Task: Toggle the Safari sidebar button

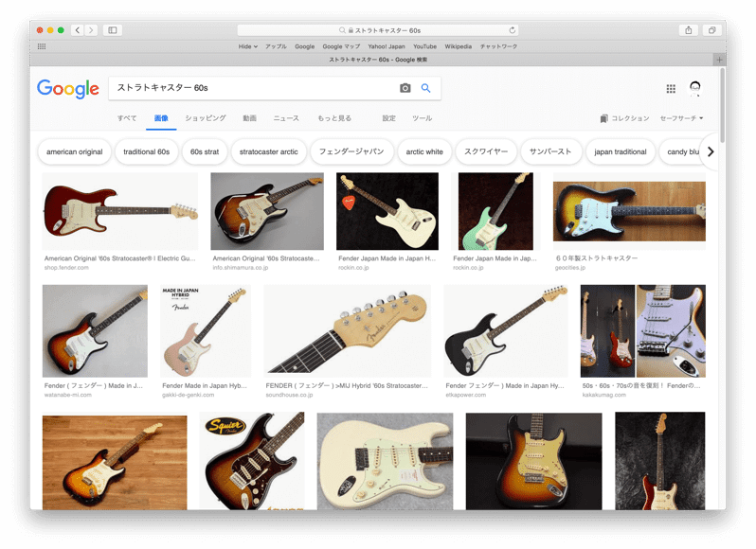Action: pyautogui.click(x=113, y=30)
